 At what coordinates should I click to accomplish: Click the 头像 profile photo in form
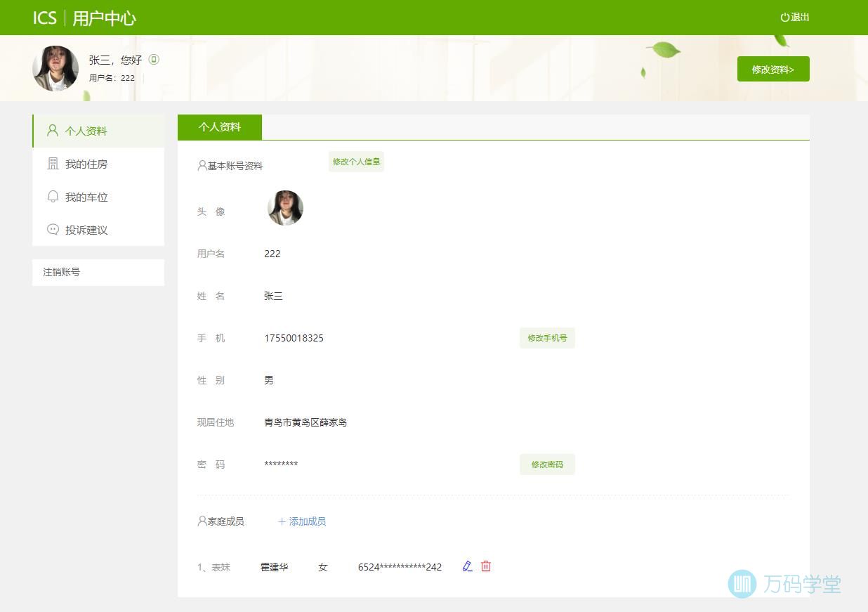[285, 208]
